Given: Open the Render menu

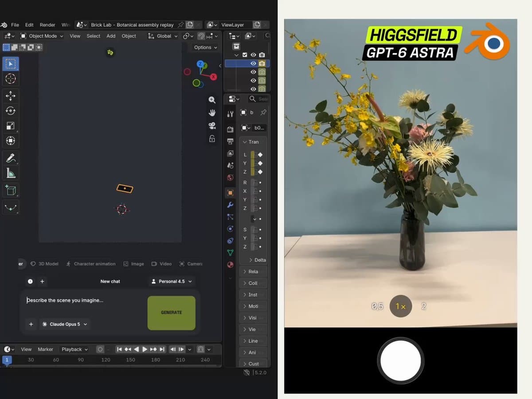Looking at the screenshot, I should [47, 25].
